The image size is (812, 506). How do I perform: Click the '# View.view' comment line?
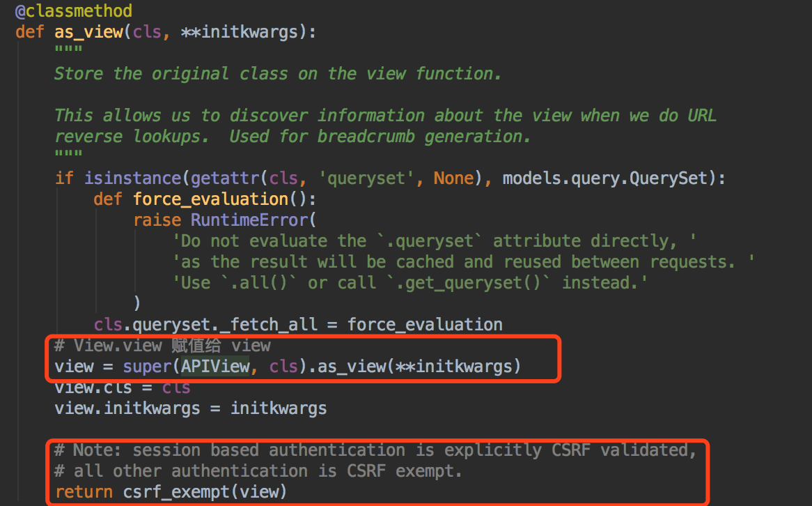pyautogui.click(x=162, y=346)
